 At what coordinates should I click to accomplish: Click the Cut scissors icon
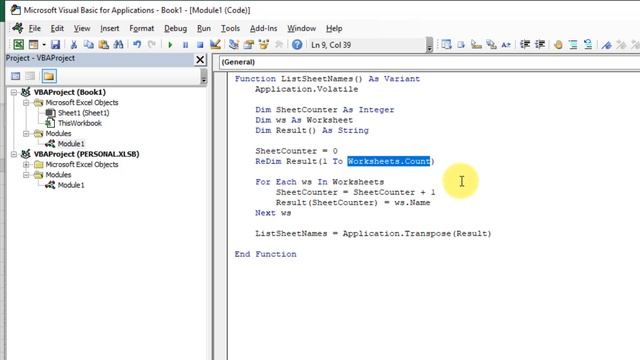[74, 44]
